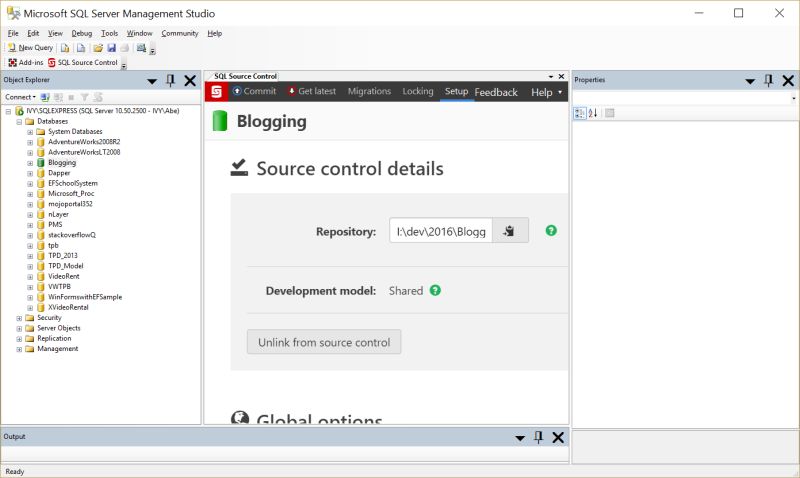Select the green Blogging database icon in tree
This screenshot has height=478, width=800.
pyautogui.click(x=41, y=163)
